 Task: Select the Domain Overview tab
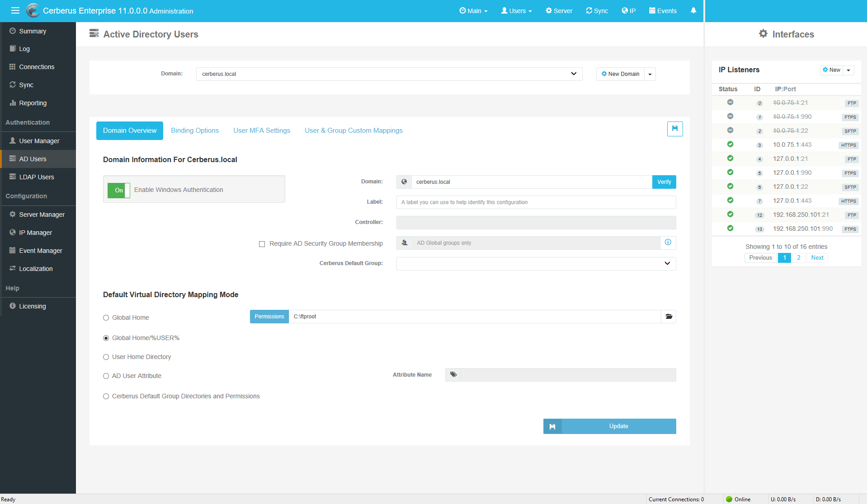130,131
